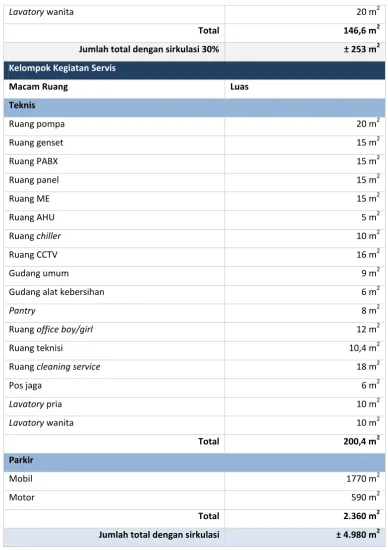Screen dimensions: 388x550
Task: Click the 'Lavatory pria' row label
Action: [35, 404]
